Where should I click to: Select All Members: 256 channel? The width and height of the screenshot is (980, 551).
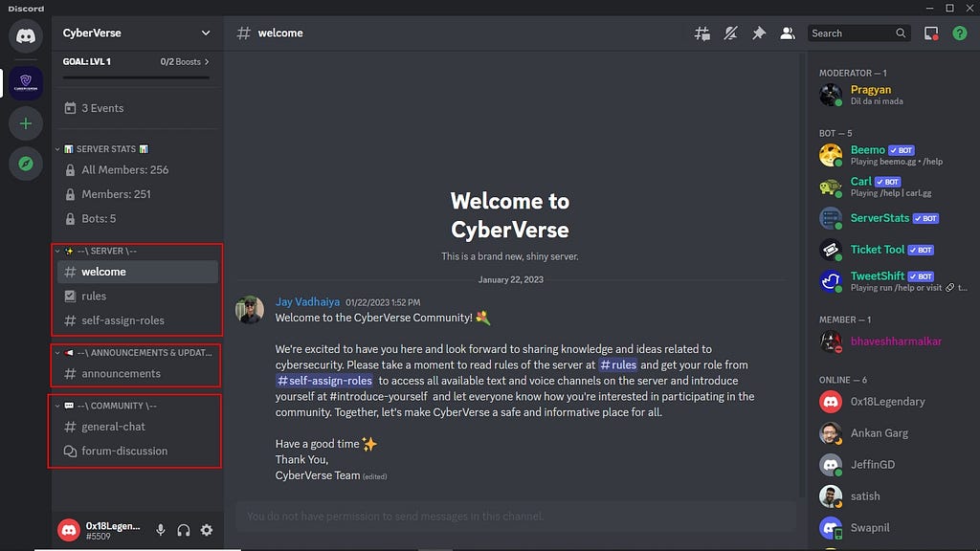pos(138,170)
